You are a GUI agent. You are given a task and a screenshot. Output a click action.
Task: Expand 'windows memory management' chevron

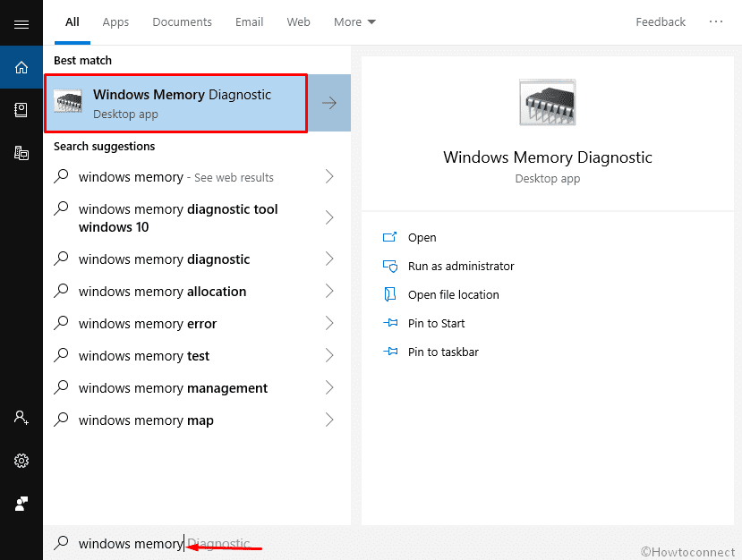tap(329, 387)
